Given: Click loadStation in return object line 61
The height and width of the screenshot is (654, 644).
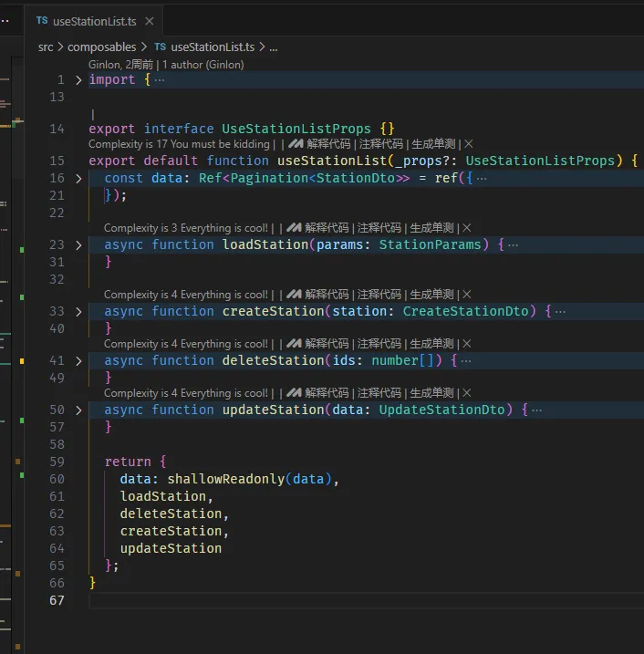Looking at the screenshot, I should [x=163, y=496].
